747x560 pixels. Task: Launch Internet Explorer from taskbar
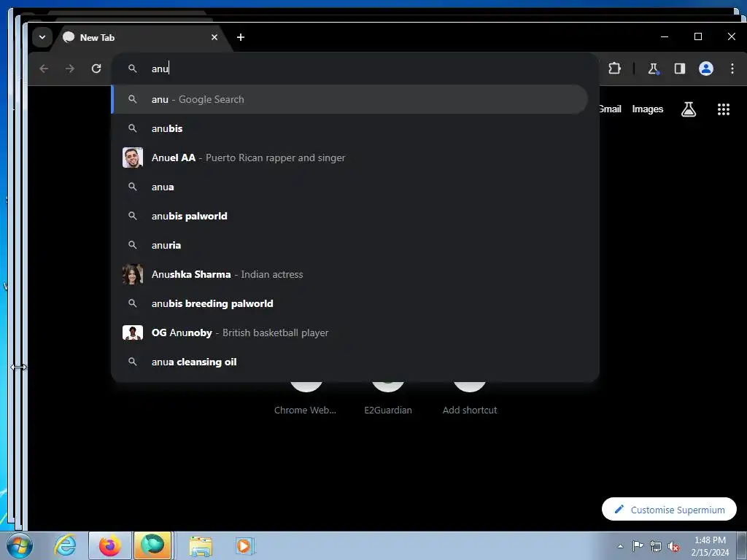65,545
